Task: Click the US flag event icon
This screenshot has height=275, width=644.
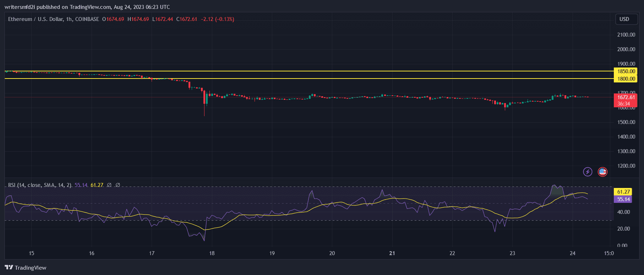Action: coord(602,172)
